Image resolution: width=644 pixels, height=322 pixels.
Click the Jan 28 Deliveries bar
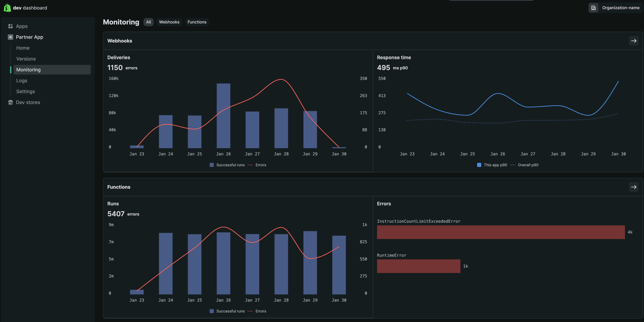click(x=281, y=128)
